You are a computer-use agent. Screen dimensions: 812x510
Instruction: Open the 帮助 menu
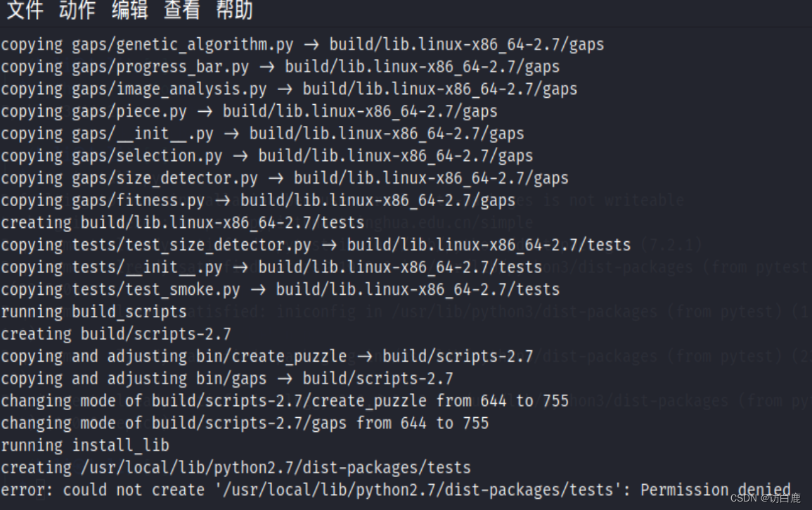coord(233,11)
